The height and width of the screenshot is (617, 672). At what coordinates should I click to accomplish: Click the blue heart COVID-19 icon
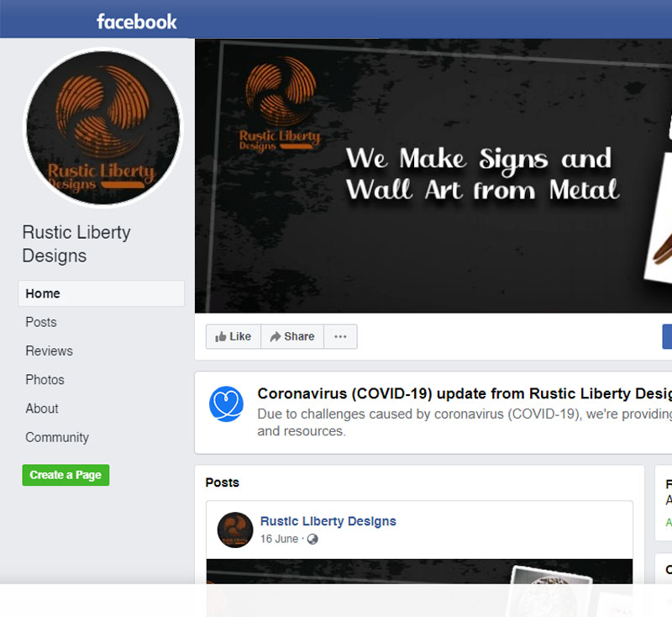226,404
